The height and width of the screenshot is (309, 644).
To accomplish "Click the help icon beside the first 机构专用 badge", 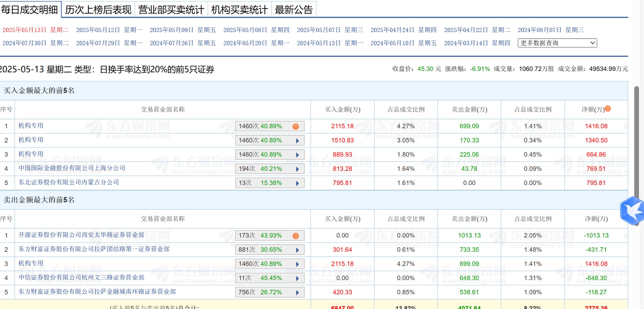I will coord(296,126).
